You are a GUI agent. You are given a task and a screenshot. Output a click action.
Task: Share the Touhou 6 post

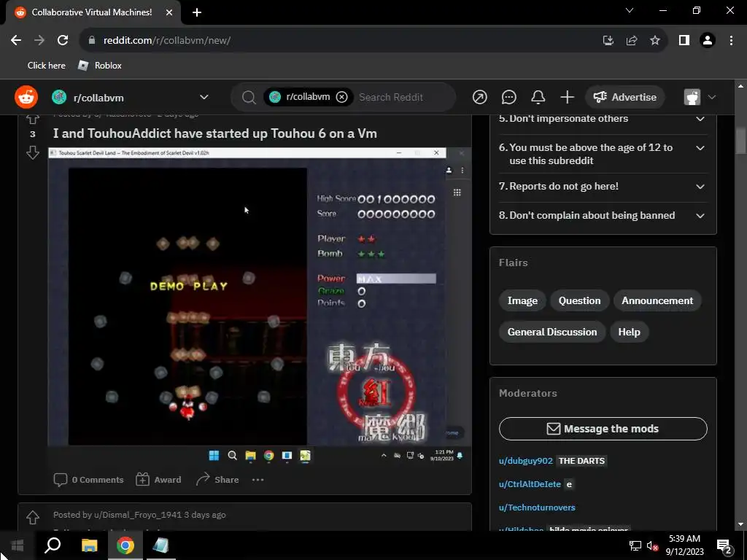tap(217, 480)
